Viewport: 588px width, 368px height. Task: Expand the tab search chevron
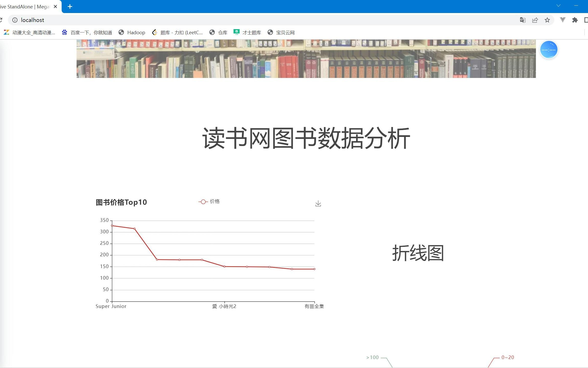pos(558,6)
